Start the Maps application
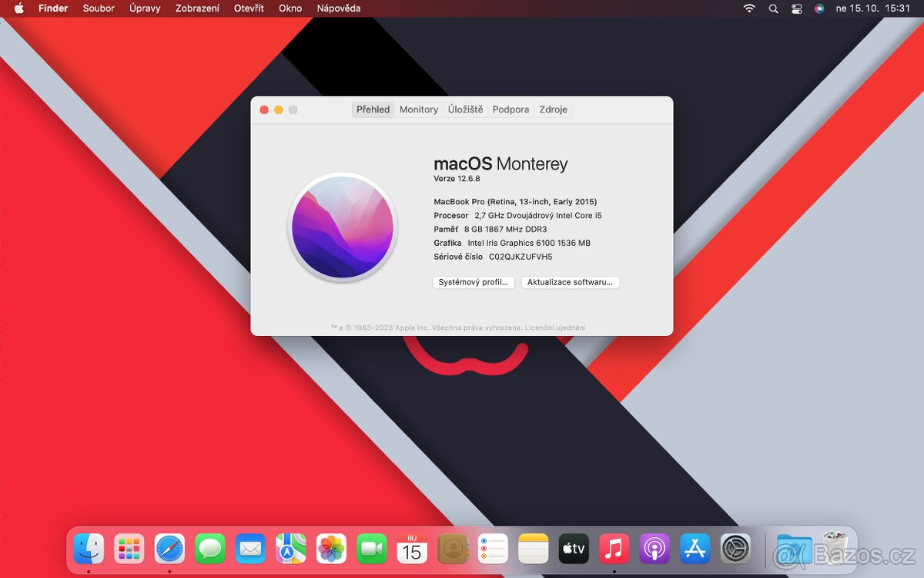The width and height of the screenshot is (924, 578). click(x=290, y=549)
